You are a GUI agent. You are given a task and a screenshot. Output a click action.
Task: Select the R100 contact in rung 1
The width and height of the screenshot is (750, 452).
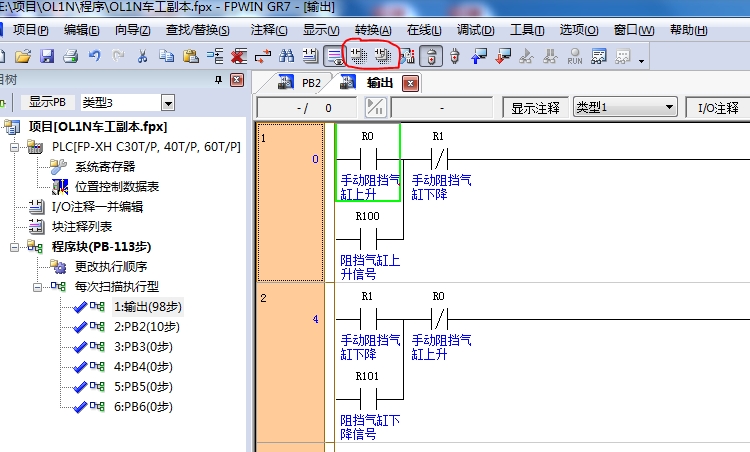(368, 238)
